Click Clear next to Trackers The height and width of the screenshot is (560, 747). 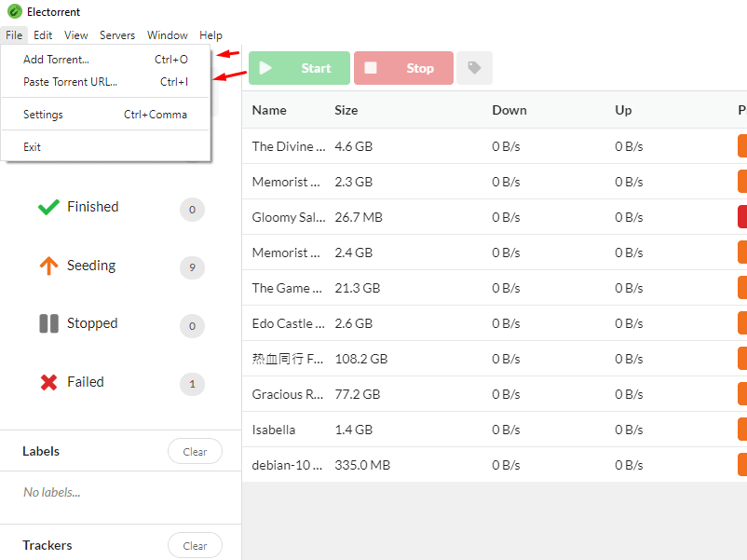tap(195, 545)
